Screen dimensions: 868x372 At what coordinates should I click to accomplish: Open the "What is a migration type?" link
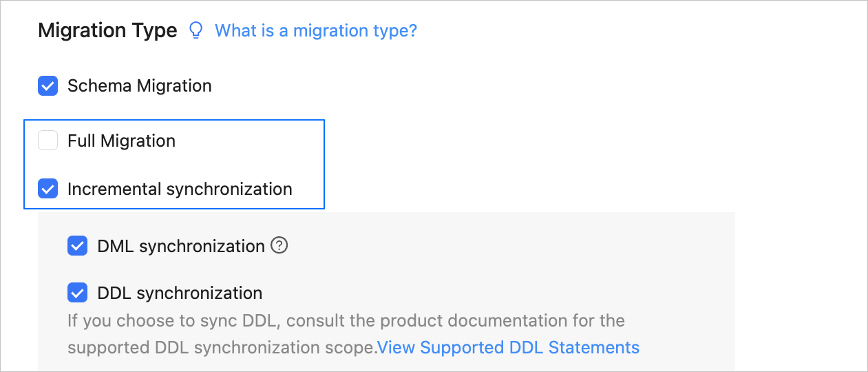316,31
